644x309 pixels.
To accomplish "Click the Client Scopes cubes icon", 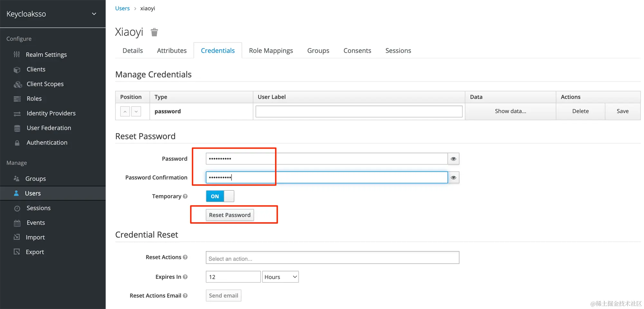I will tap(17, 84).
